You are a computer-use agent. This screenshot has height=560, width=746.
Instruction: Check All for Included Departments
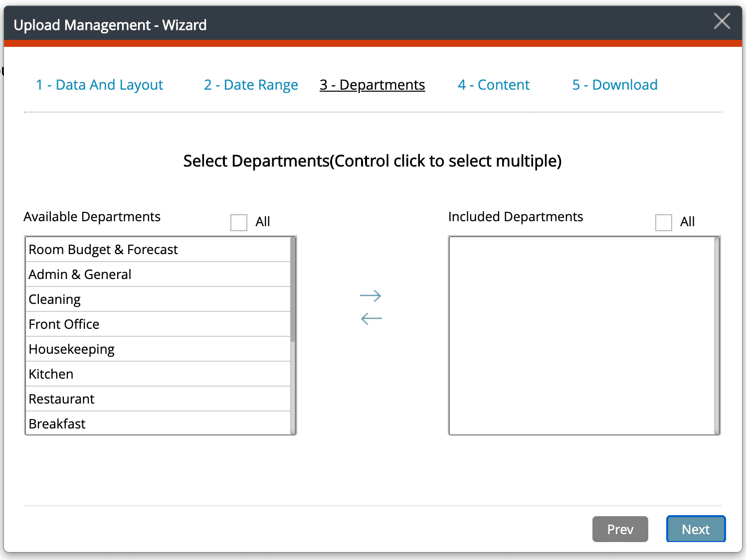[x=663, y=222]
